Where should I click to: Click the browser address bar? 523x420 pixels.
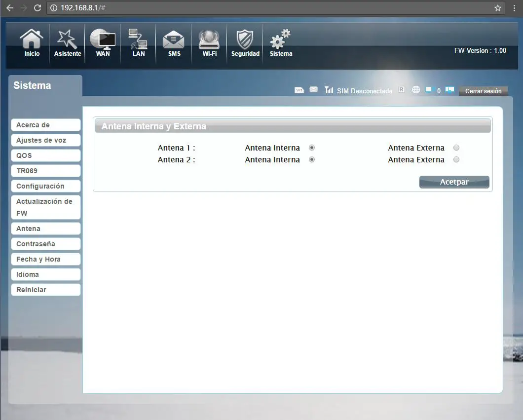(x=271, y=8)
